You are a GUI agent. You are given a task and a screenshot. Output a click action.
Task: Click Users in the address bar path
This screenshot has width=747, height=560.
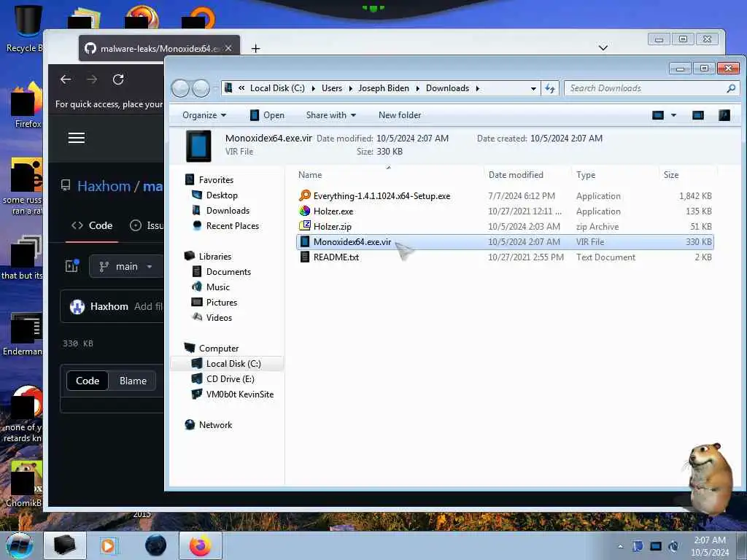[332, 88]
